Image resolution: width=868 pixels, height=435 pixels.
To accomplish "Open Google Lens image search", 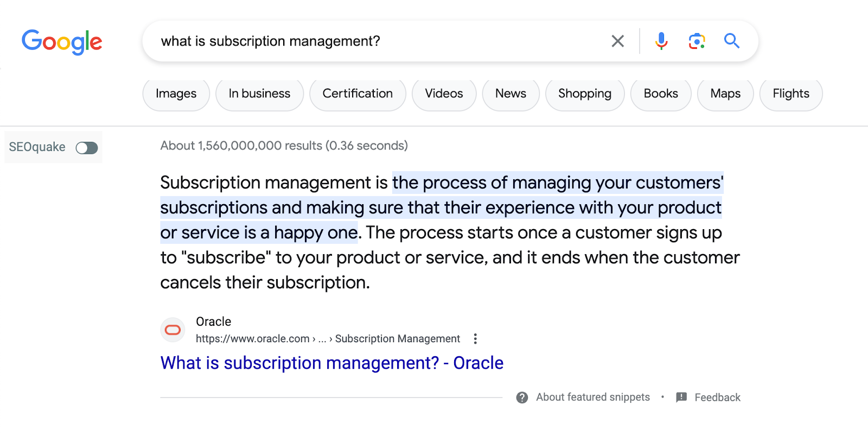I will point(697,41).
